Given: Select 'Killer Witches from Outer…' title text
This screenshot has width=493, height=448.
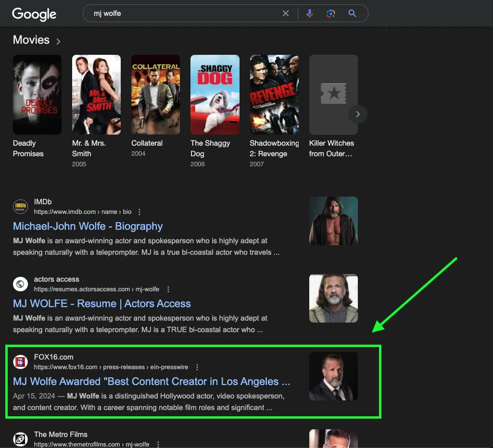Looking at the screenshot, I should point(331,148).
